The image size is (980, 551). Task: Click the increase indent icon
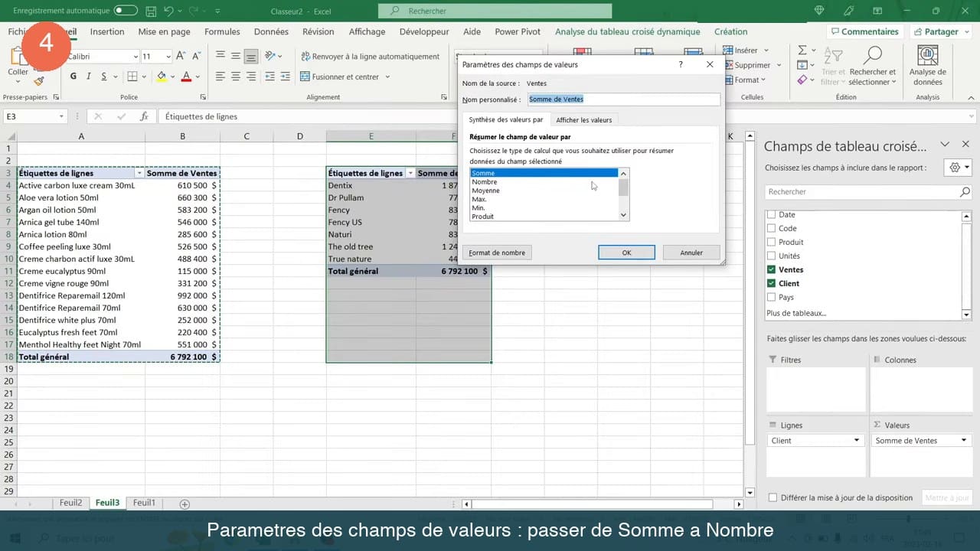tap(285, 77)
